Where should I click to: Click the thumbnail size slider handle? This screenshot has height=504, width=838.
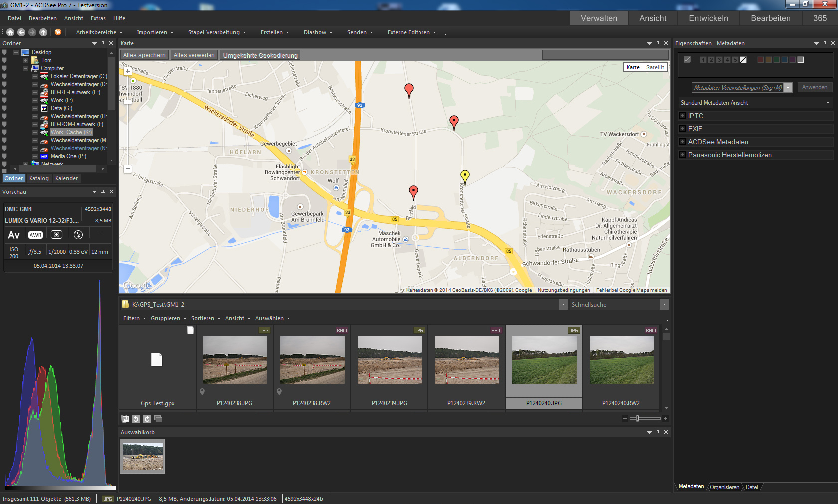click(x=637, y=418)
